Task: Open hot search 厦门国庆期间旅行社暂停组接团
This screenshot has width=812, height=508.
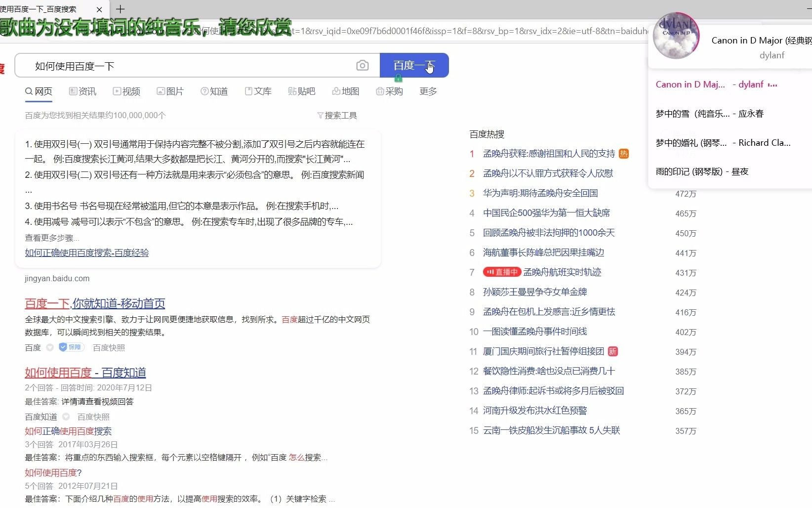Action: coord(543,351)
